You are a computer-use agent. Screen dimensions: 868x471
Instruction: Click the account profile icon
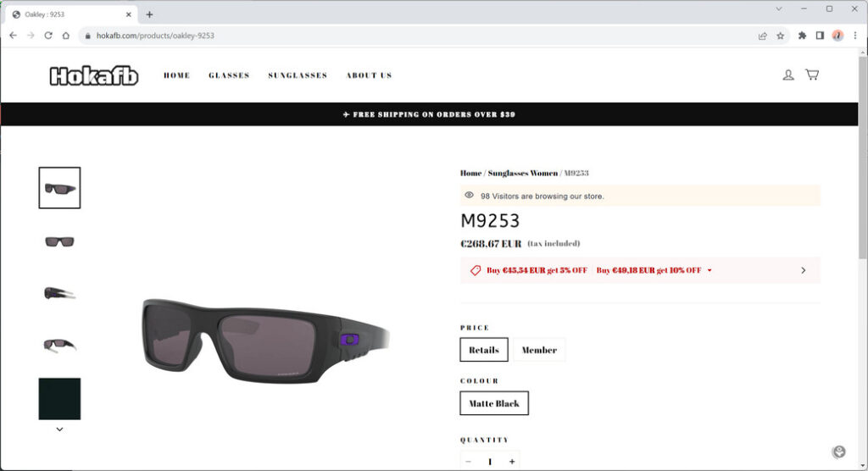(788, 75)
